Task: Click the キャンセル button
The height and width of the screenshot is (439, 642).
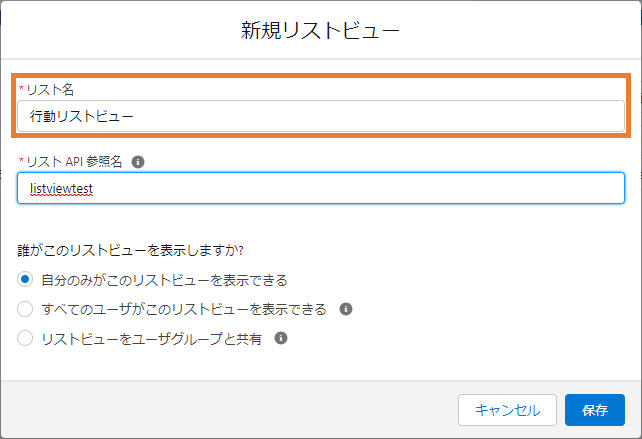Action: click(x=507, y=410)
